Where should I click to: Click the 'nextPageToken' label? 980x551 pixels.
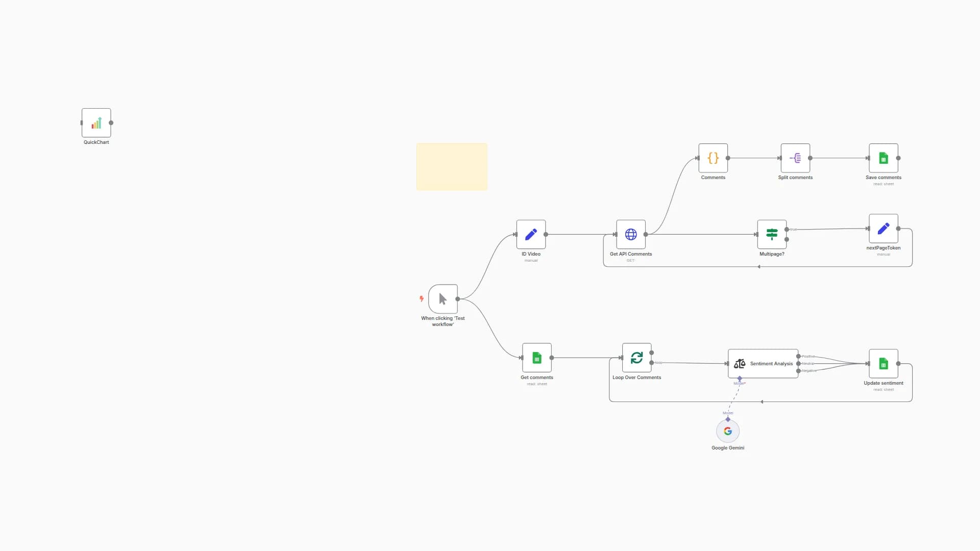tap(884, 248)
